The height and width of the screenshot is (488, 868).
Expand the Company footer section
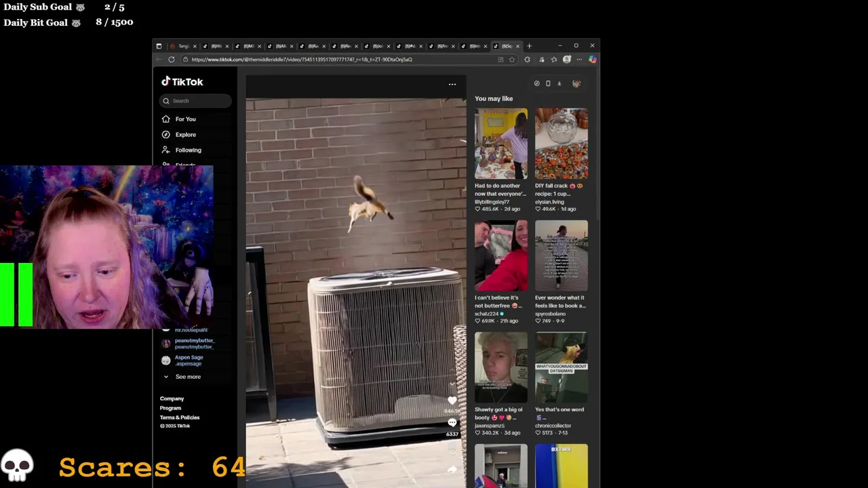coord(172,399)
